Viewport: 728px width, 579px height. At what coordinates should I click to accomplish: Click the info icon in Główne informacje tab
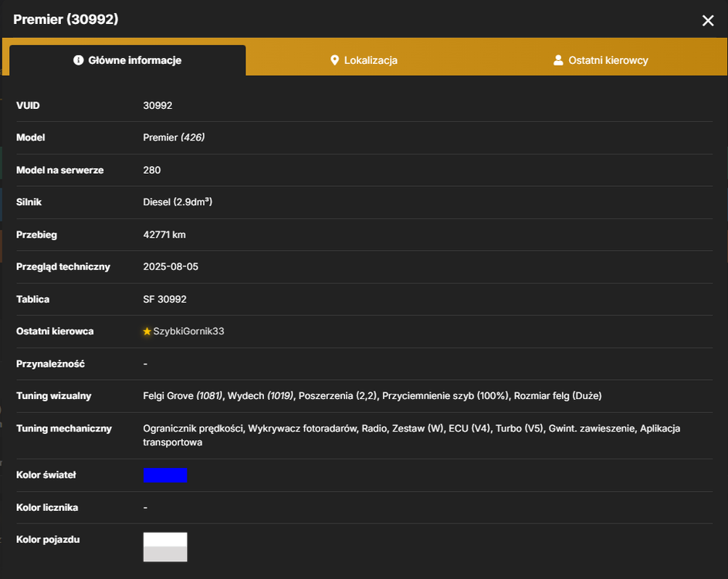tap(79, 60)
